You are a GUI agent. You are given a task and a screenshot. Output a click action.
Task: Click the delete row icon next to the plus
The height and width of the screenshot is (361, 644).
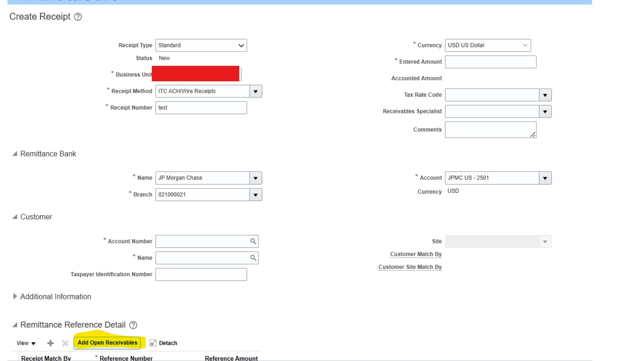point(65,343)
